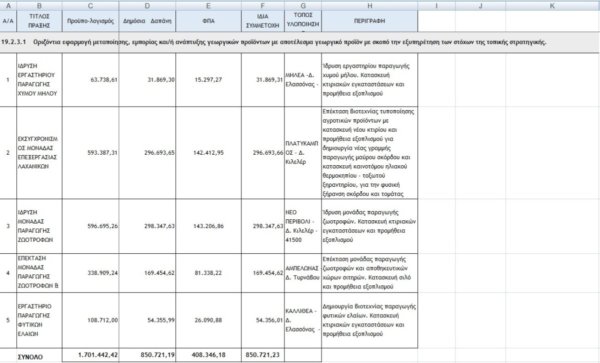Click the Προϋπο-λογισμός header cell
The image size is (600, 363).
tap(90, 21)
